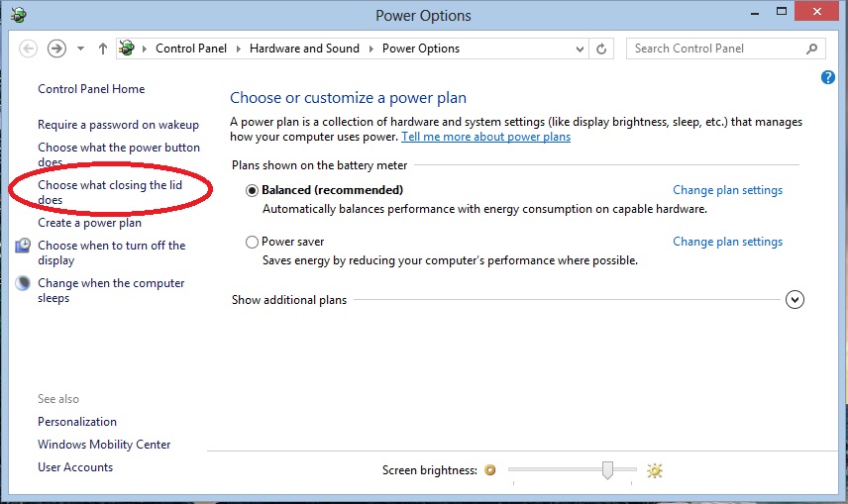The width and height of the screenshot is (848, 504).
Task: Open Help with the blue question mark
Action: 827,77
